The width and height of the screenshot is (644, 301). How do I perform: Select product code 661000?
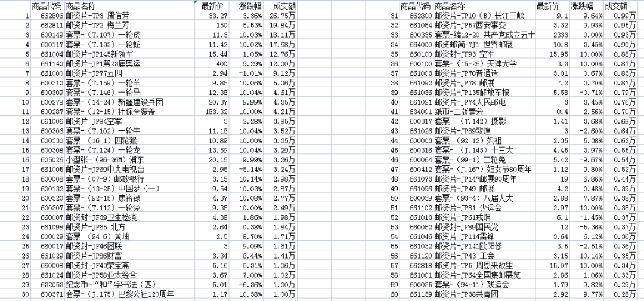[x=51, y=73]
